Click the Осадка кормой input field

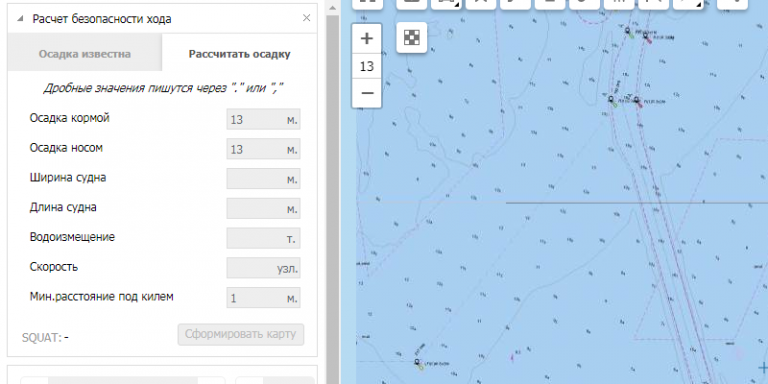pos(263,119)
